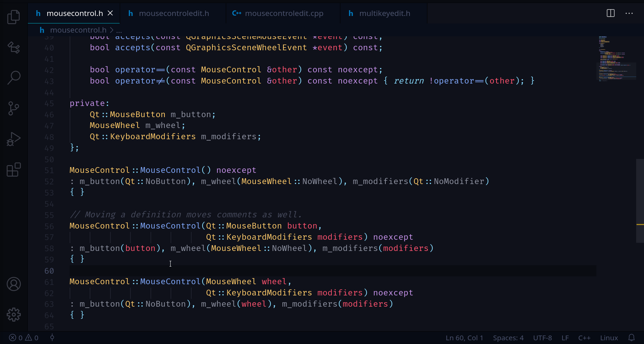The width and height of the screenshot is (644, 344).
Task: Click 'm_modifiers' declaration on line 48
Action: 229,137
